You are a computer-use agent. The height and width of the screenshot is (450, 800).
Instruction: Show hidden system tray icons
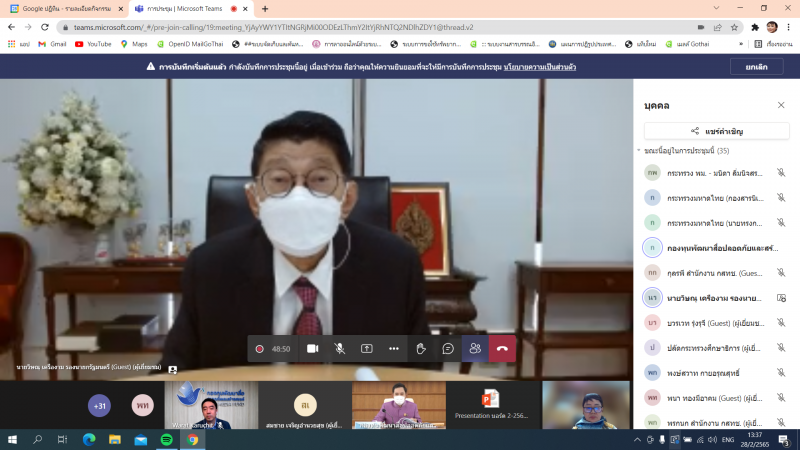(637, 440)
